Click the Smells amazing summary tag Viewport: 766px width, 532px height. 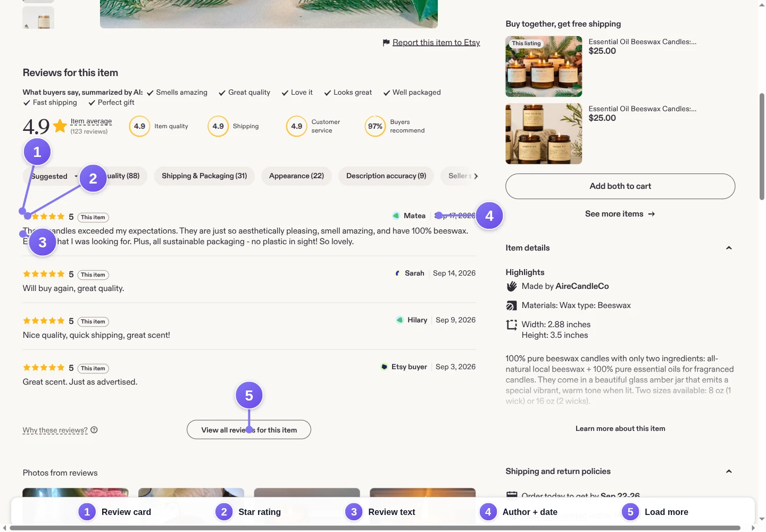[x=177, y=93]
